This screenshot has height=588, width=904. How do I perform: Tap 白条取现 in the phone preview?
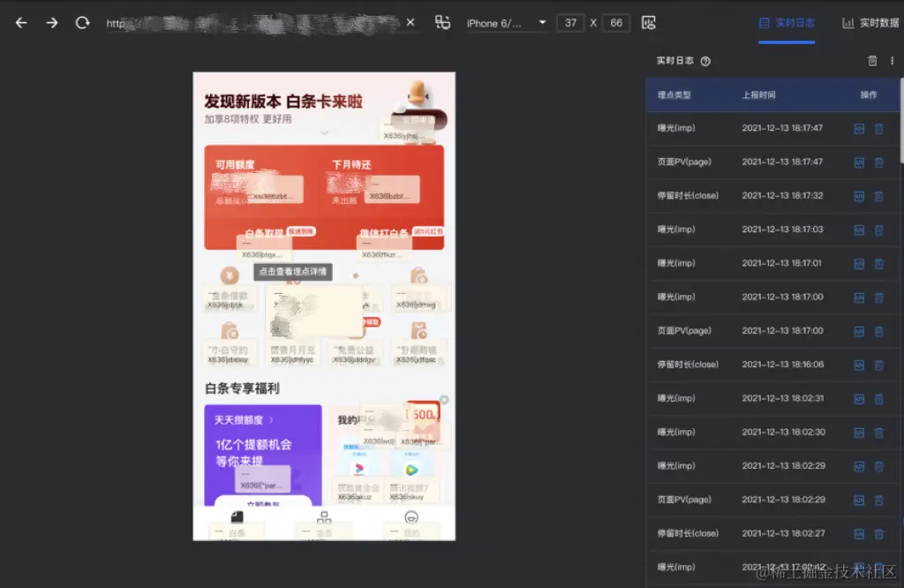tap(264, 233)
